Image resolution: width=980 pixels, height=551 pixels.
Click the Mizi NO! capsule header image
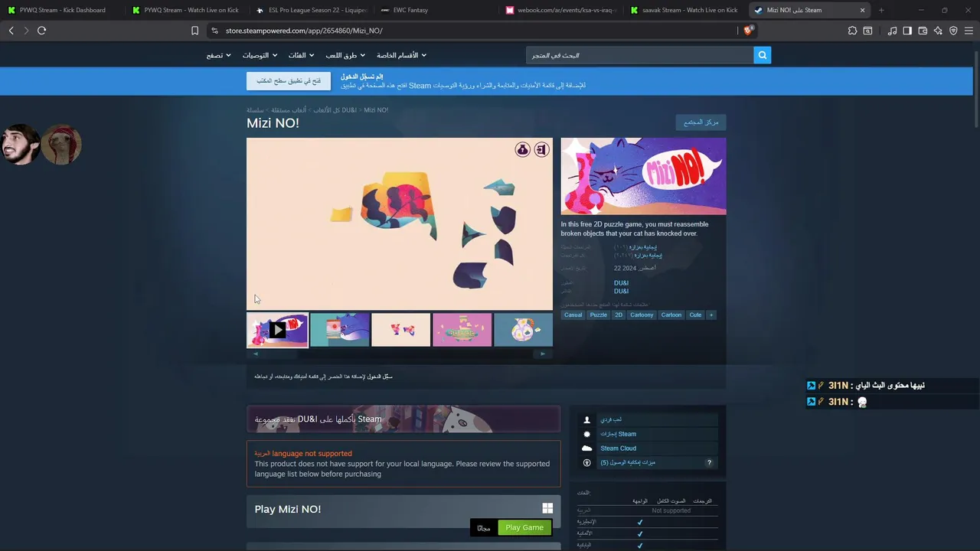(643, 176)
